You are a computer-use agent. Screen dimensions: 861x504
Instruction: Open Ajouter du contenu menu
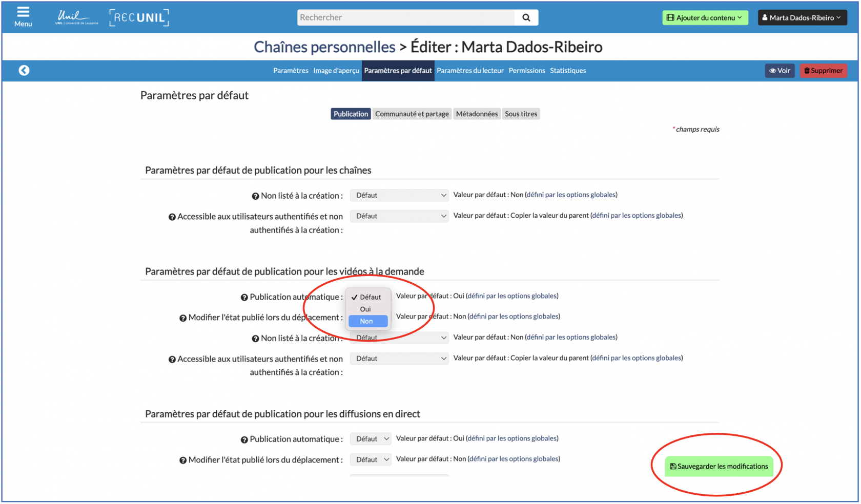[x=705, y=17]
